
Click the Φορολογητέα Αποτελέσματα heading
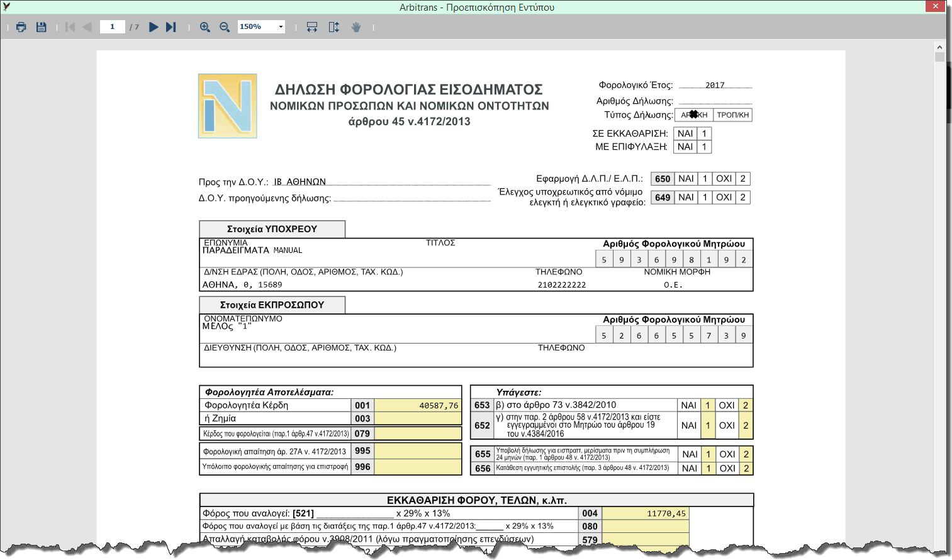[269, 392]
